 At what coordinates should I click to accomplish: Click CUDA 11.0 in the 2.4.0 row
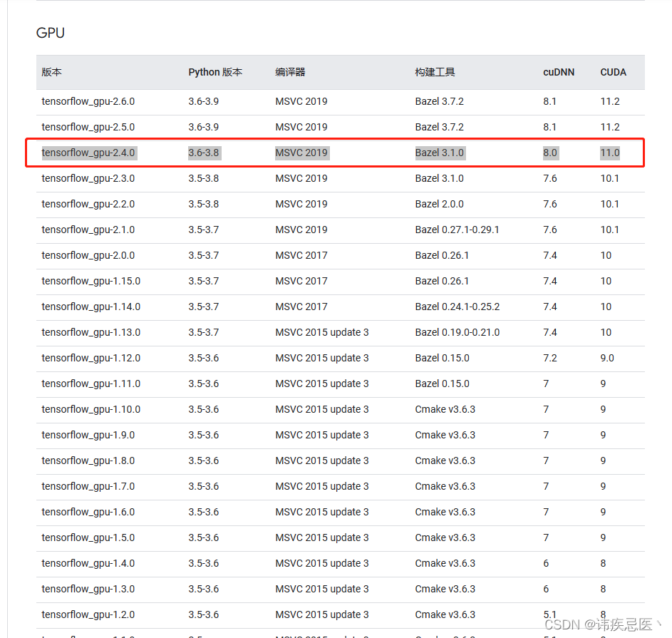pyautogui.click(x=610, y=153)
